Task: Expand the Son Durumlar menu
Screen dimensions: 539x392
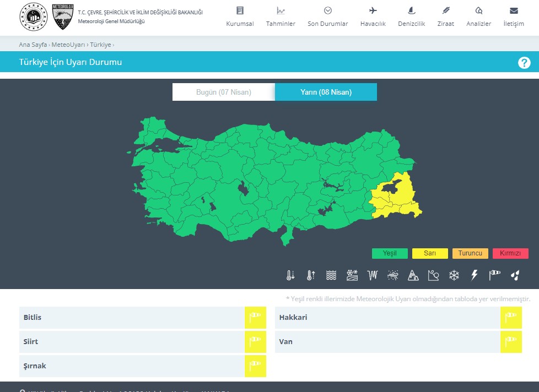Action: point(327,17)
